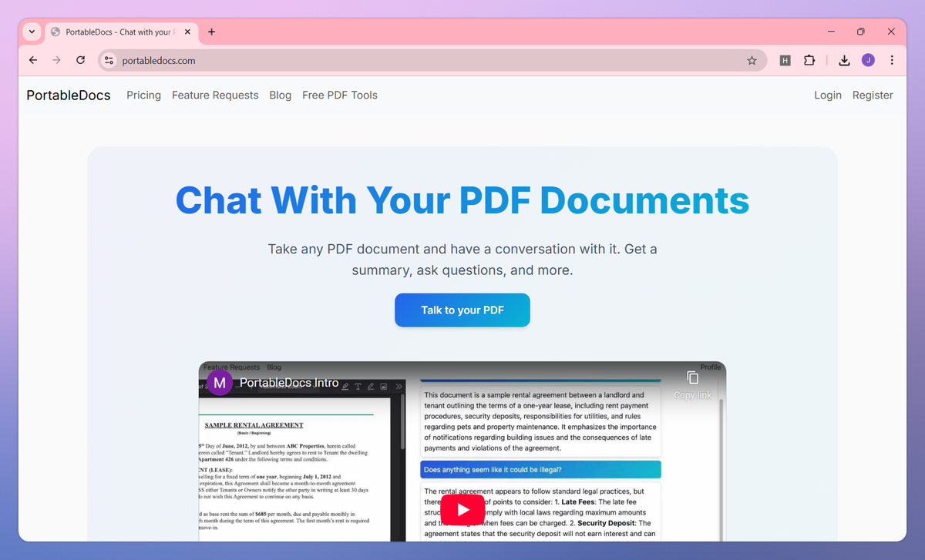
Task: Click the PortableDocs logo link
Action: [69, 95]
